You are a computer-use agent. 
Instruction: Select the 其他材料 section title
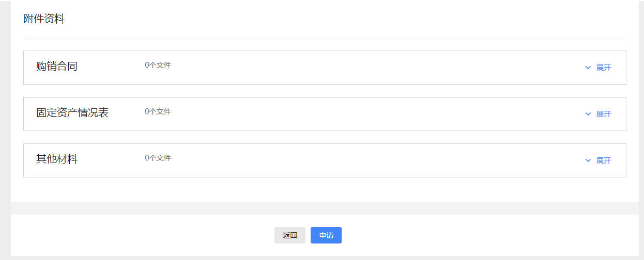tap(57, 159)
